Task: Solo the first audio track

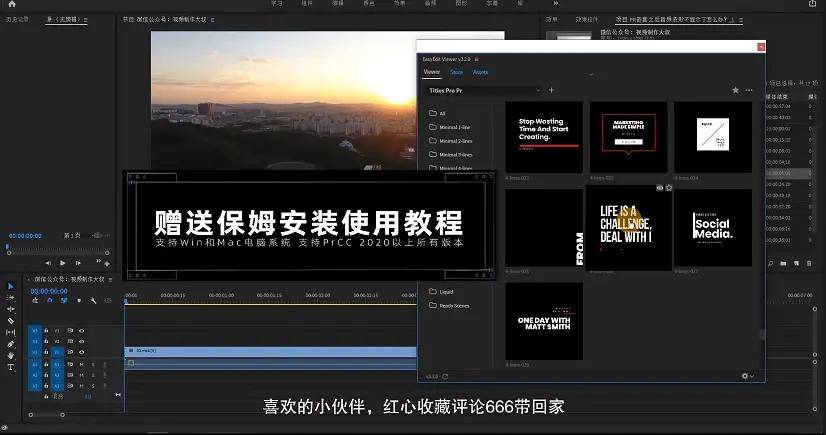Action: (x=93, y=364)
